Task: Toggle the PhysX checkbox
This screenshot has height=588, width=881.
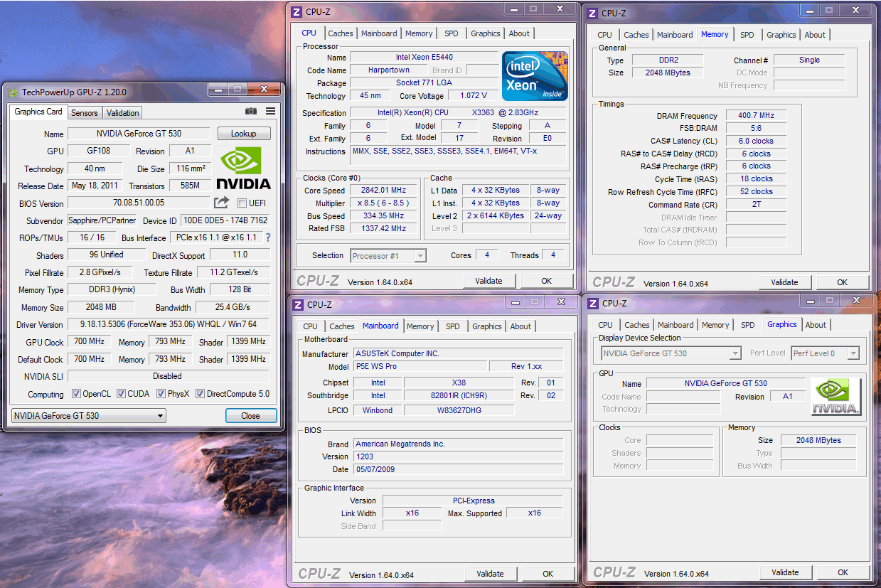Action: (161, 394)
